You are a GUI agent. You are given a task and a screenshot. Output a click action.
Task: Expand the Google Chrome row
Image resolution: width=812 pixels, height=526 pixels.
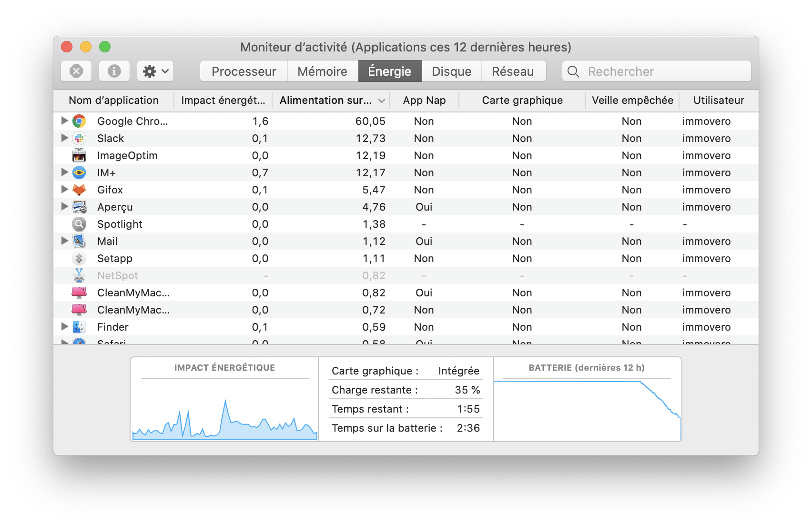[x=64, y=121]
